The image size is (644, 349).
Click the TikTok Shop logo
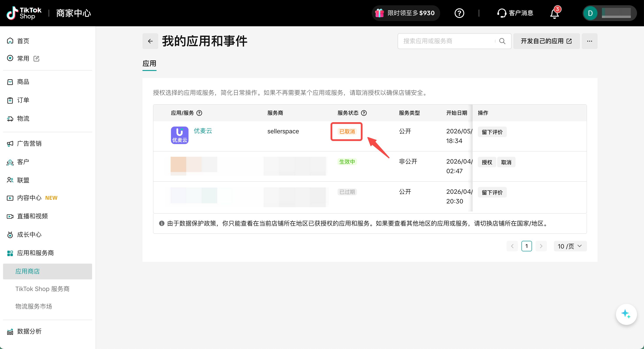(x=24, y=13)
